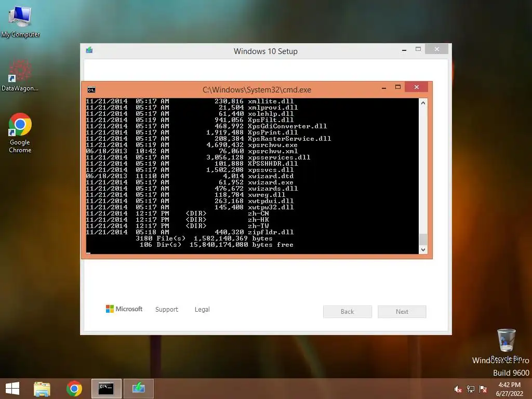Open the DataWagon desktop shortcut
This screenshot has width=532, height=399.
[x=20, y=75]
